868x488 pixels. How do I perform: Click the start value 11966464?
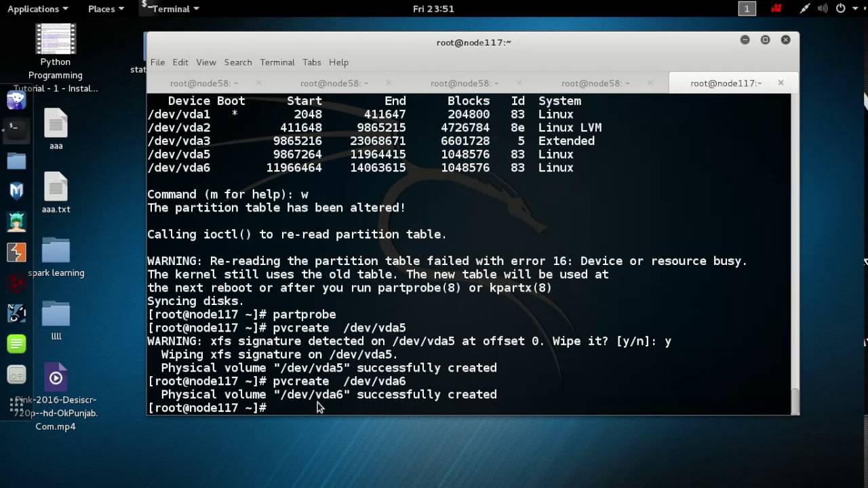(294, 167)
